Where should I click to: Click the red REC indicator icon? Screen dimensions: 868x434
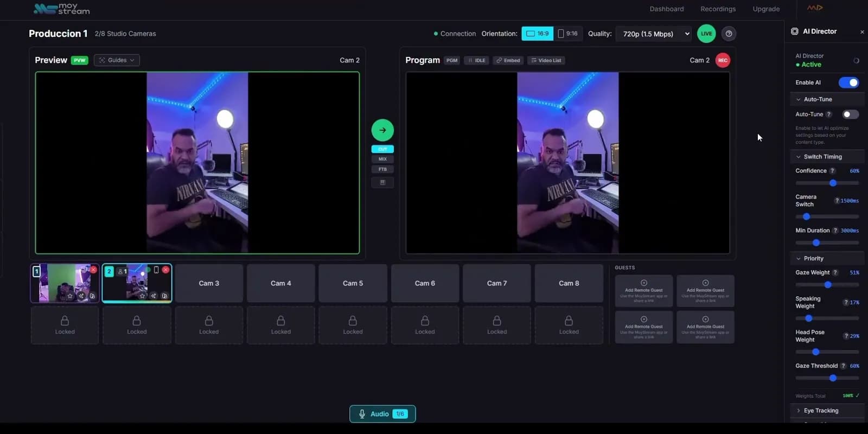[723, 60]
